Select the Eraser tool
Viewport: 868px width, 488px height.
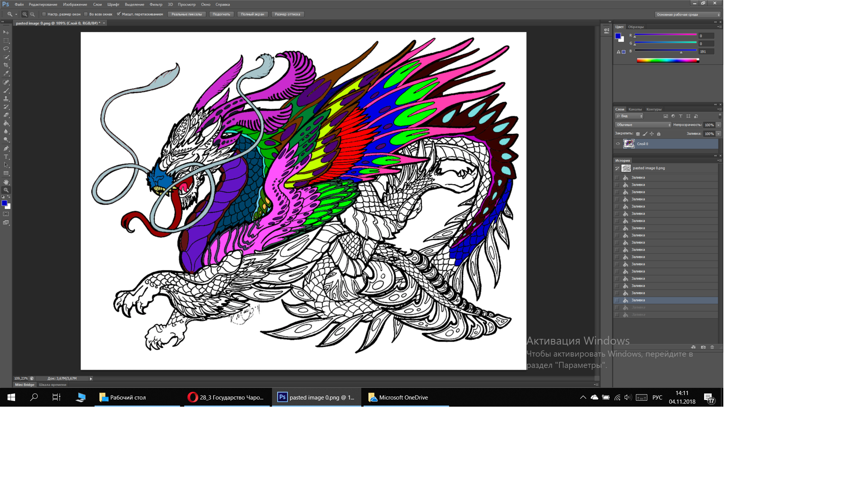[x=6, y=115]
